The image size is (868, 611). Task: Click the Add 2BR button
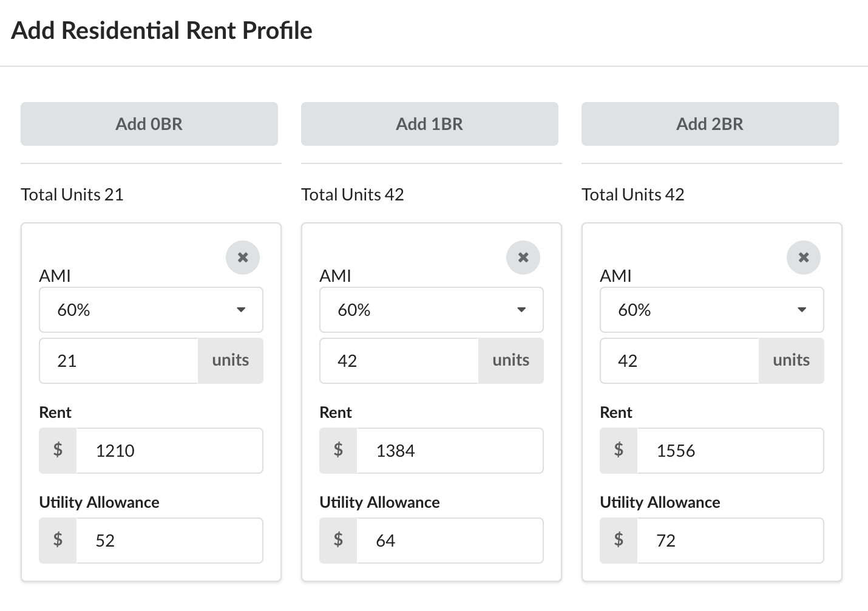click(x=710, y=124)
